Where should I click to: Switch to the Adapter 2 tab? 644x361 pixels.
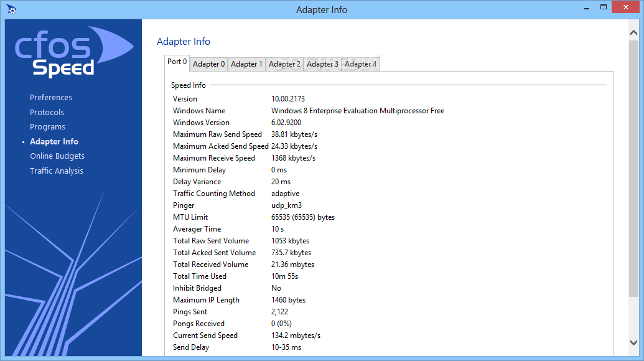pyautogui.click(x=284, y=64)
